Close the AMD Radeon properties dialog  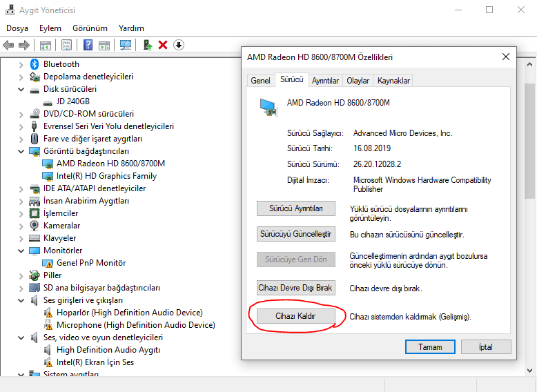tap(506, 57)
